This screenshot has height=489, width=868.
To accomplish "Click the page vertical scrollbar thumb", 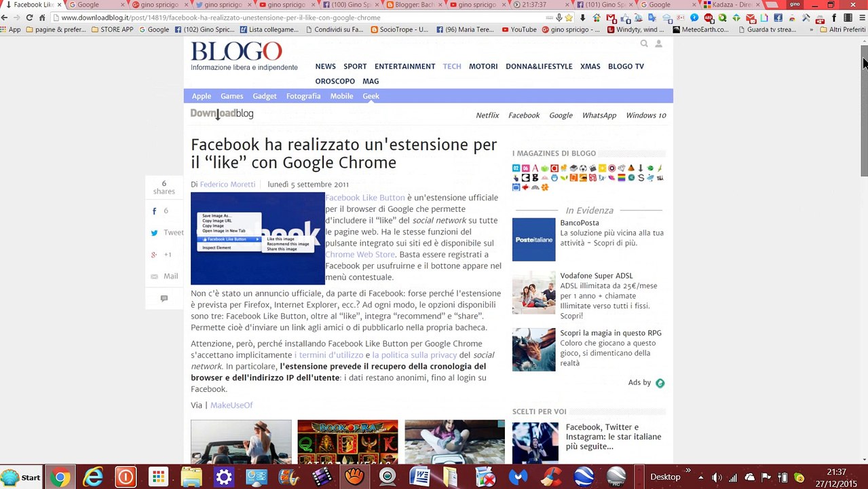I will (864, 110).
